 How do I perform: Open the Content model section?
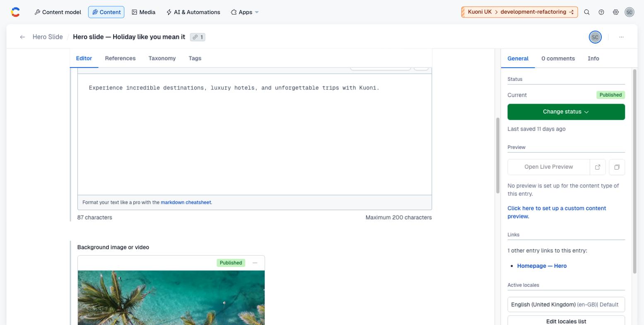click(58, 12)
